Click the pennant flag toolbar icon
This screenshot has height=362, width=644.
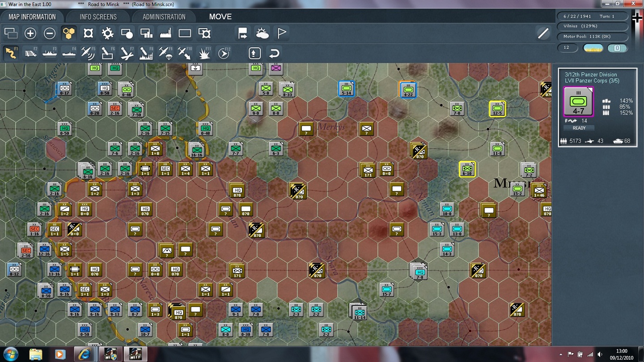point(282,33)
